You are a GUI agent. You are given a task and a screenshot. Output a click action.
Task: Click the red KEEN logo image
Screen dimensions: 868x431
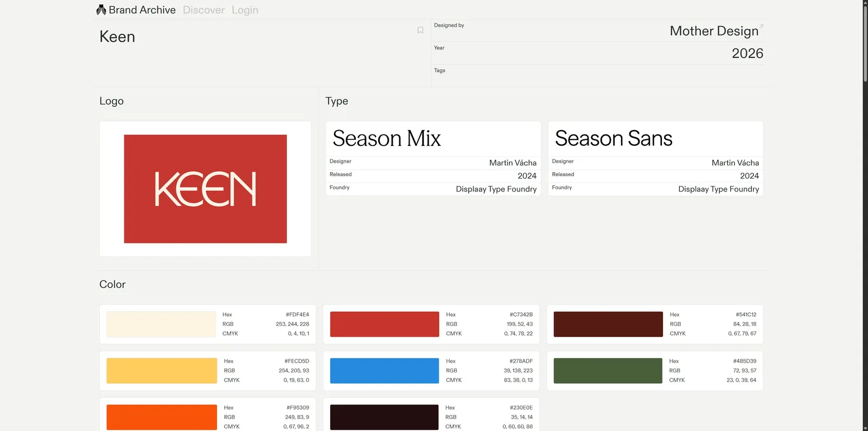coord(206,189)
